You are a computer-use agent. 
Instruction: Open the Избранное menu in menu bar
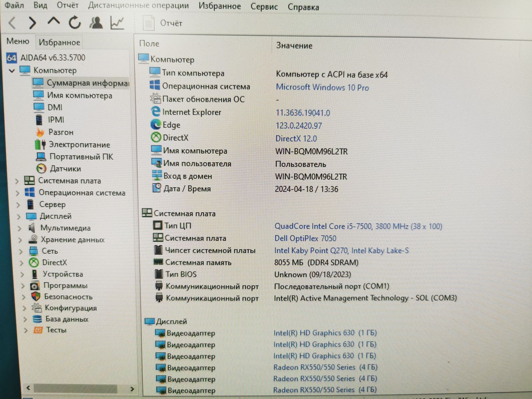220,6
